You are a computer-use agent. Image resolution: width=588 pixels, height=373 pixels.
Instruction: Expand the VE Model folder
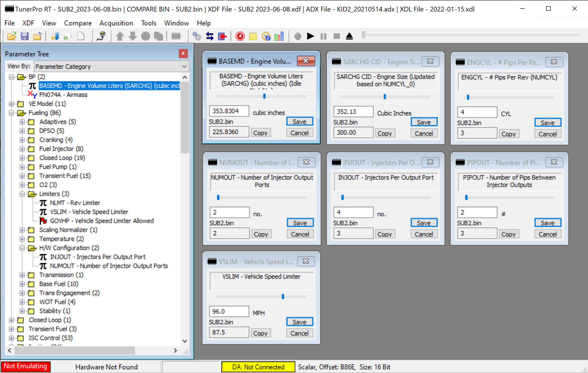tap(11, 104)
